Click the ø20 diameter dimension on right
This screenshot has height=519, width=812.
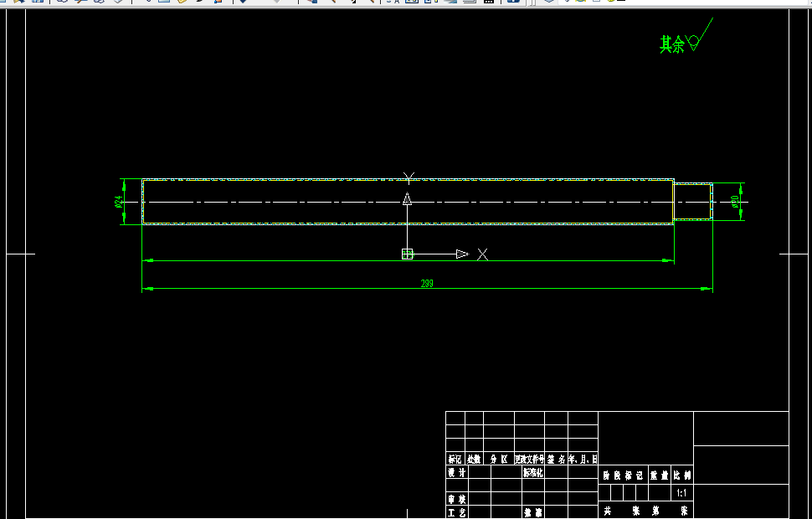(734, 202)
